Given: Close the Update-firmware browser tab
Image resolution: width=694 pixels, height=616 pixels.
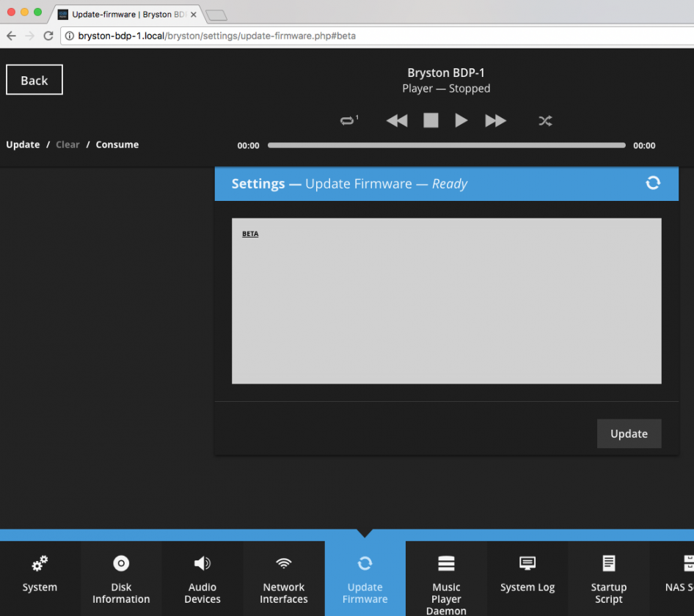Looking at the screenshot, I should (x=194, y=15).
